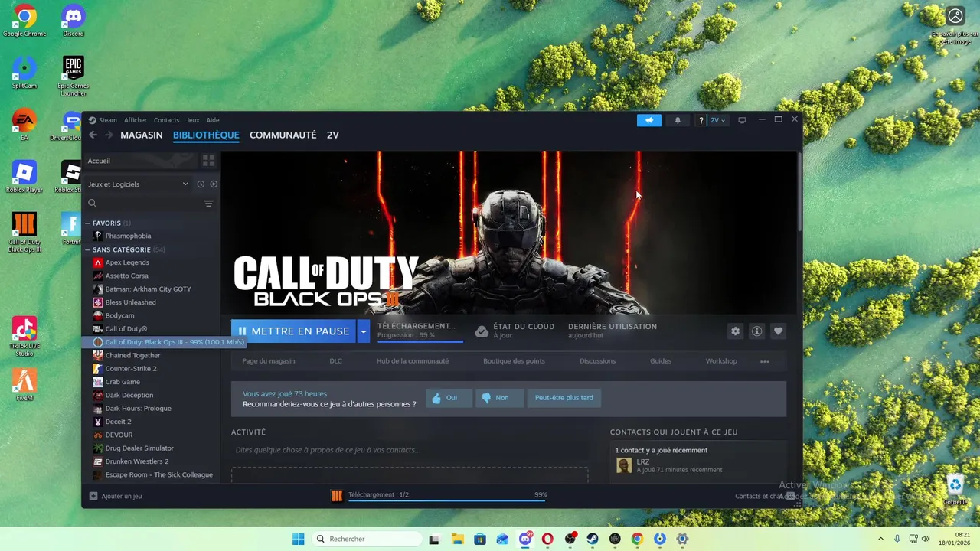Click the plus icon for Ajouter un jeu
980x551 pixels.
tap(93, 496)
